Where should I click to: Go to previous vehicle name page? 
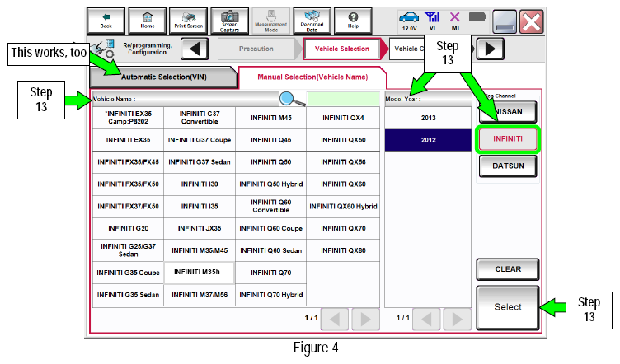(x=335, y=319)
